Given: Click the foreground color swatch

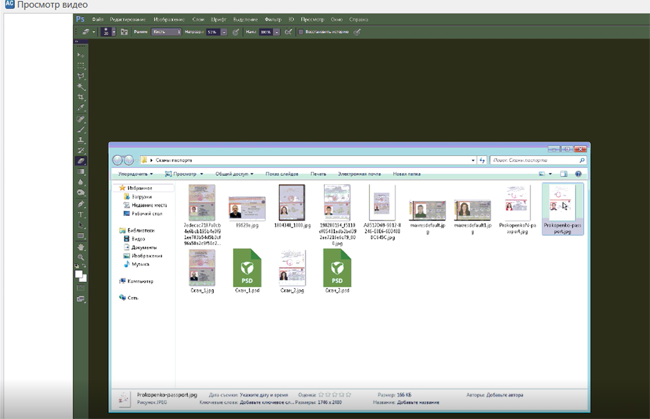Looking at the screenshot, I should tap(78, 274).
